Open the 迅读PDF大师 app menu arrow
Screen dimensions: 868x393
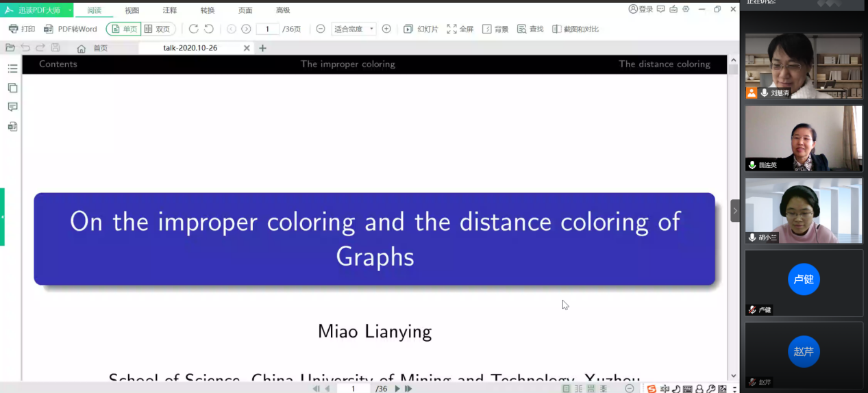(70, 10)
